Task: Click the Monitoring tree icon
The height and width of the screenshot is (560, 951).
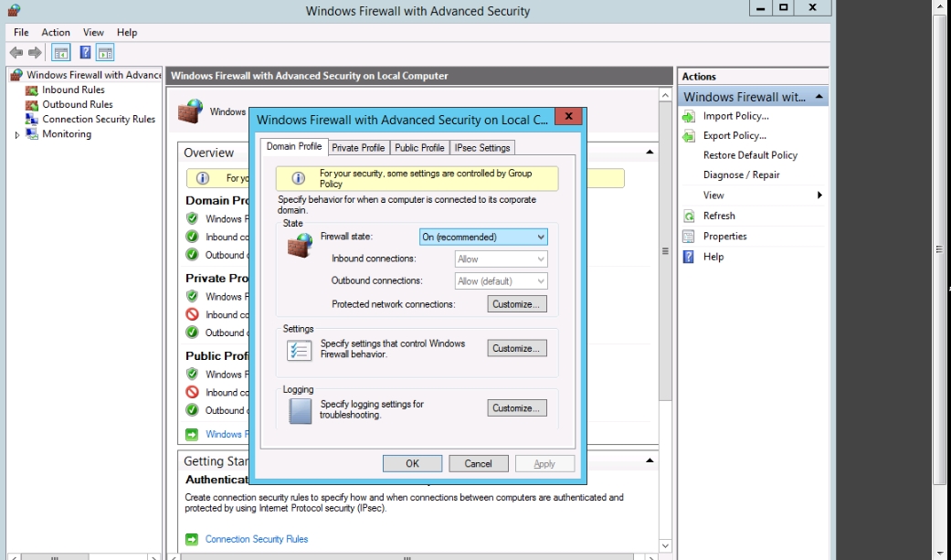Action: click(x=32, y=134)
